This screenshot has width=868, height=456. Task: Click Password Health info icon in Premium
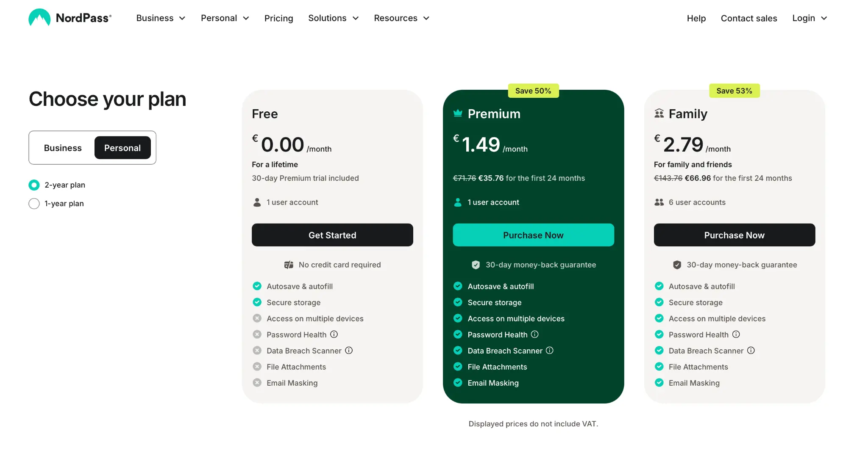pos(535,334)
